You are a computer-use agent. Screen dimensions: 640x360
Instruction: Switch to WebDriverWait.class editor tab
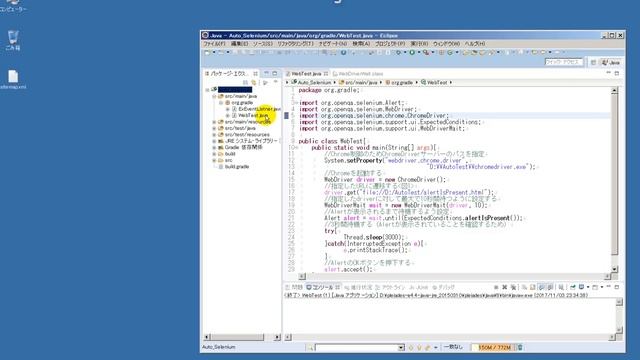point(358,73)
